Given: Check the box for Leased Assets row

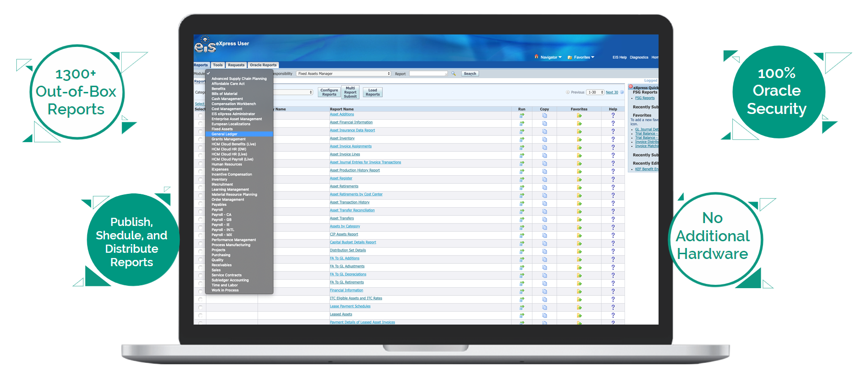Looking at the screenshot, I should (200, 315).
